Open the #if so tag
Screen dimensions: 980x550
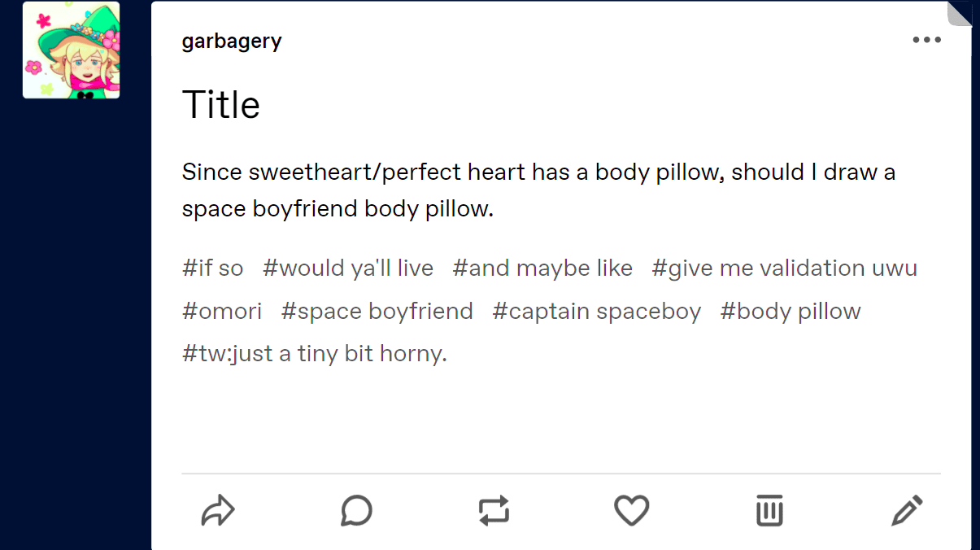pyautogui.click(x=212, y=268)
